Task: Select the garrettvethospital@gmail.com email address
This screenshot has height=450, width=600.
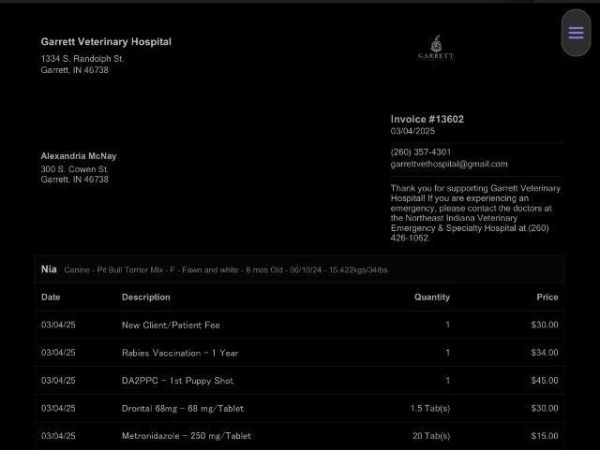Action: (x=449, y=164)
